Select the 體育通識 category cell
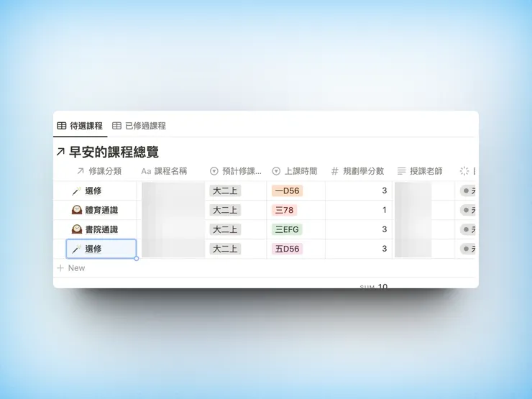This screenshot has height=399, width=532. (x=101, y=210)
